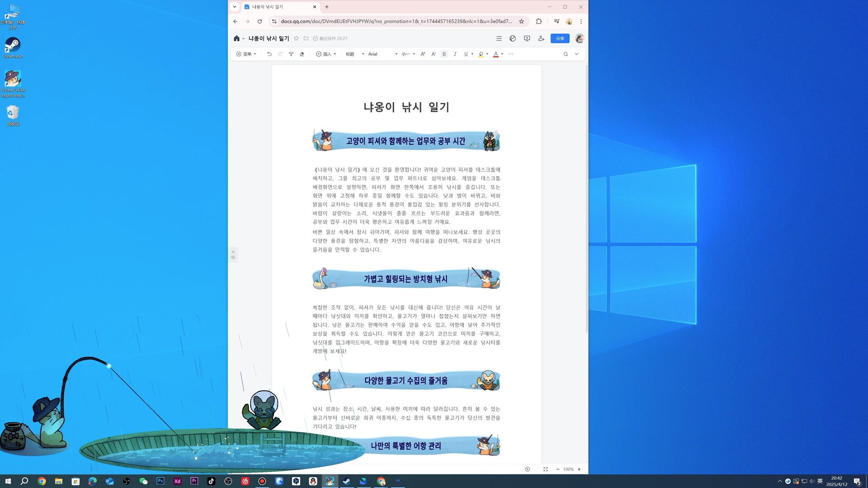Apply yellow highlight color
The image size is (868, 488).
(481, 54)
